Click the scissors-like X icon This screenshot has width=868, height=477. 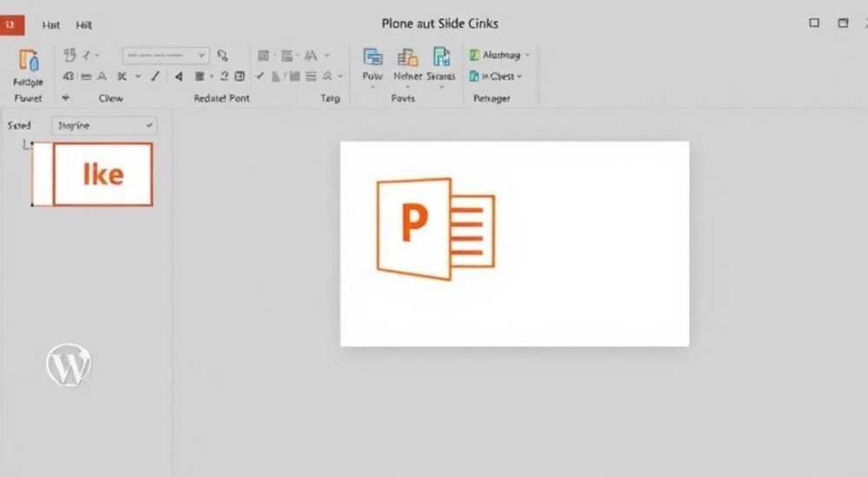click(x=122, y=76)
